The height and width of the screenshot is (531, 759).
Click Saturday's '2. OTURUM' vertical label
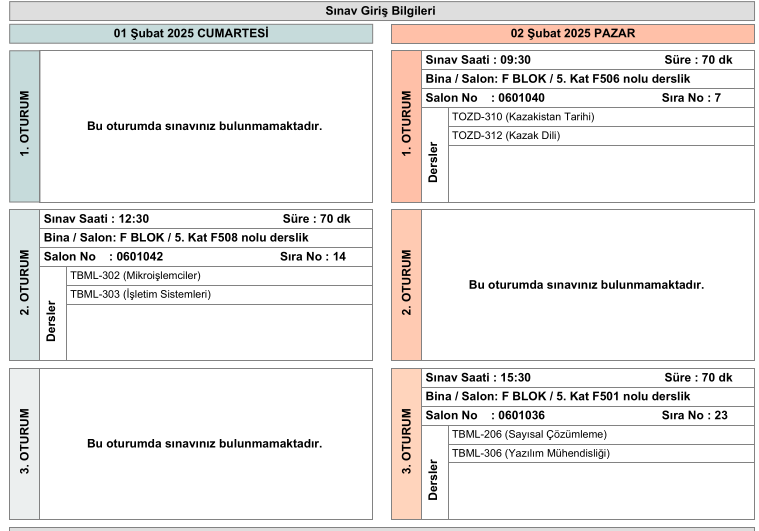pyautogui.click(x=25, y=282)
